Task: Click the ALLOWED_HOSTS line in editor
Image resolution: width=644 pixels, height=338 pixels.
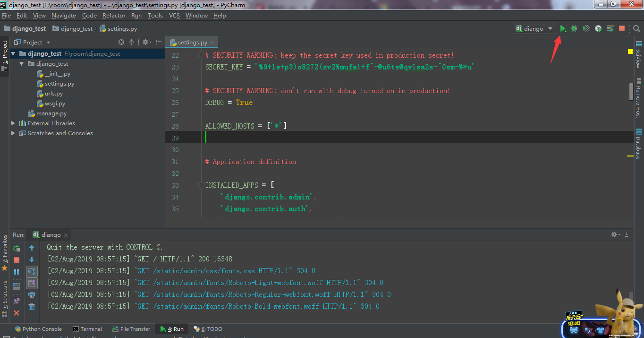Action: point(246,126)
